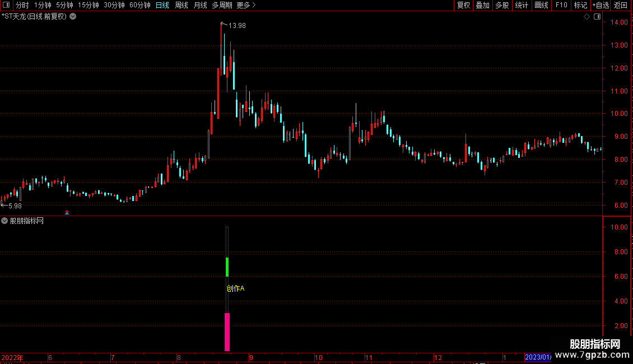
Task: Click the panel layout icon at top-left
Action: tap(6, 5)
